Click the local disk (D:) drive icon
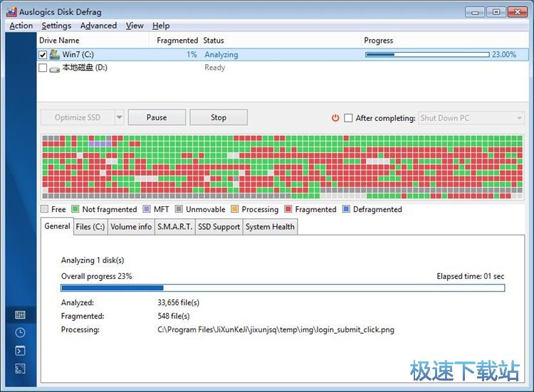Viewport: 534px width, 392px height. tap(54, 68)
